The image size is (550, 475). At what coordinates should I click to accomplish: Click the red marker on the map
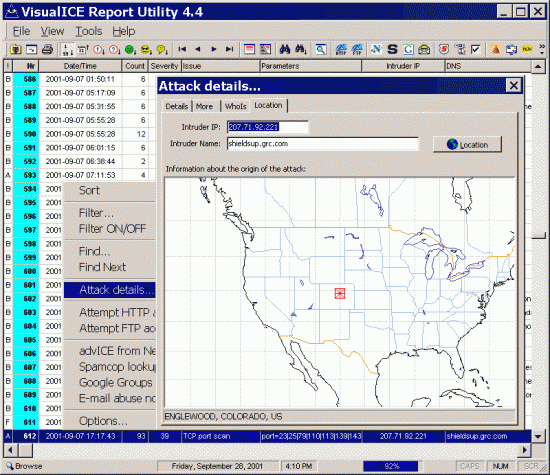[340, 293]
